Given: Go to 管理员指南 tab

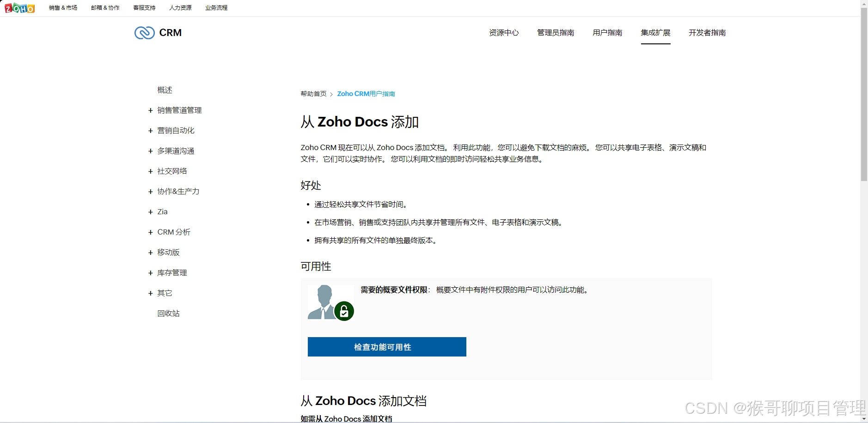Looking at the screenshot, I should coord(556,33).
